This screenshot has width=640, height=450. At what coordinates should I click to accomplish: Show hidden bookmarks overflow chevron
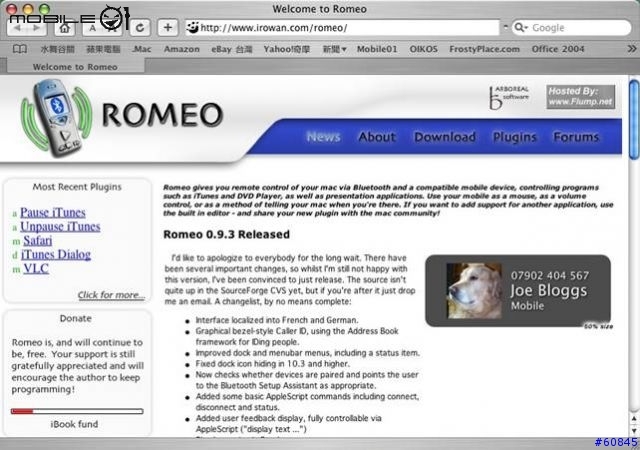coord(631,49)
